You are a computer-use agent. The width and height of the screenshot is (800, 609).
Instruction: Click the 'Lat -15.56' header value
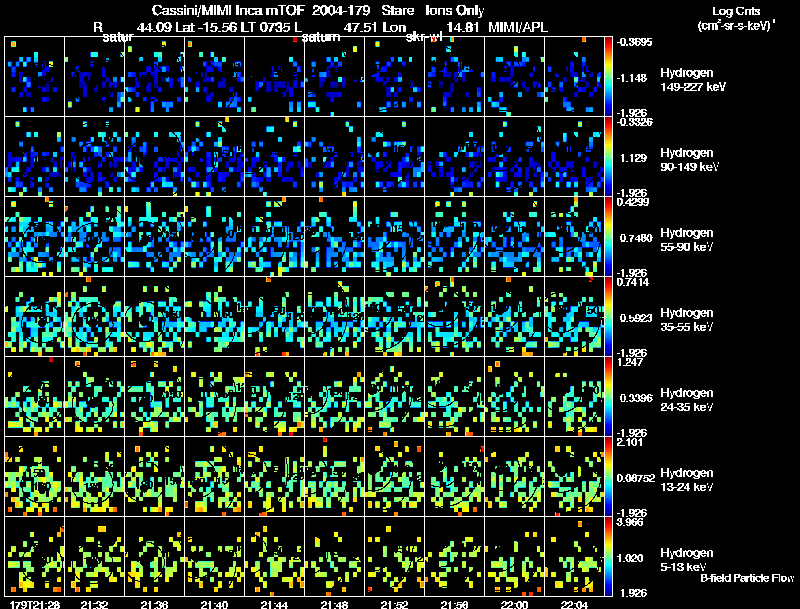pos(206,27)
